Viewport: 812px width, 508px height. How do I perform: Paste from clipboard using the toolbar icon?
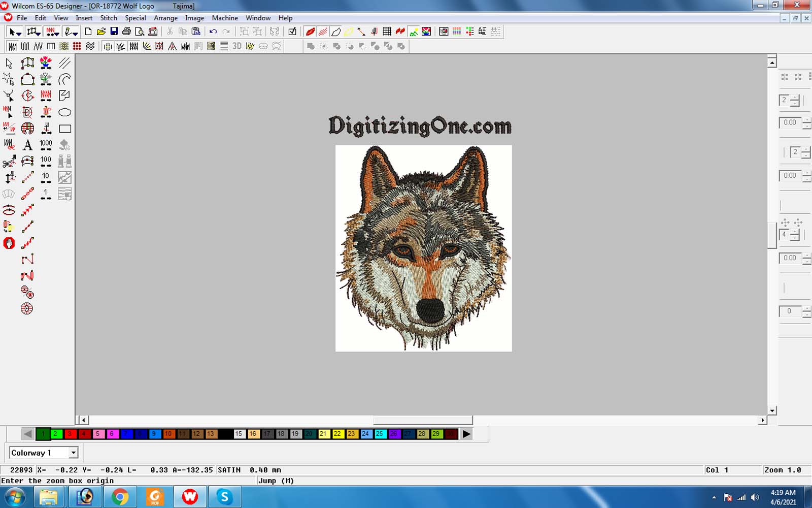click(196, 31)
